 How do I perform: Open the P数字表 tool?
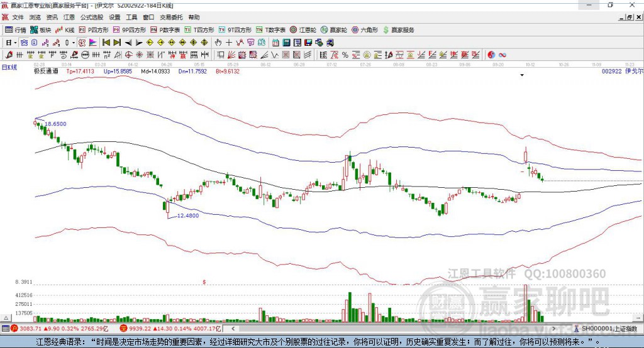pyautogui.click(x=165, y=30)
